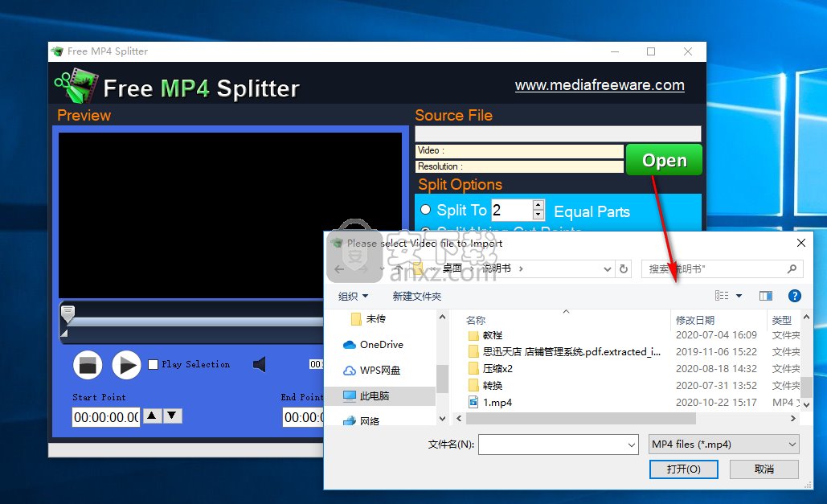
Task: Increase Split To parts with up spinner
Action: (x=538, y=205)
